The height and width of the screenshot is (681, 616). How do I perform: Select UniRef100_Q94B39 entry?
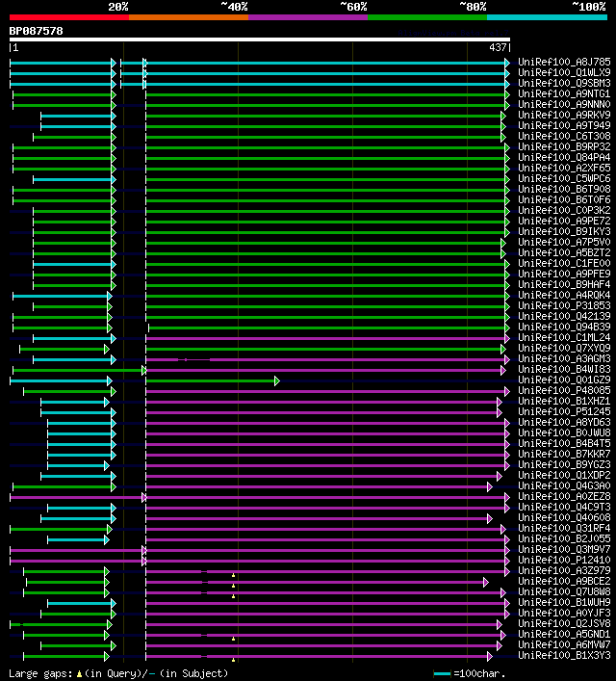(564, 327)
